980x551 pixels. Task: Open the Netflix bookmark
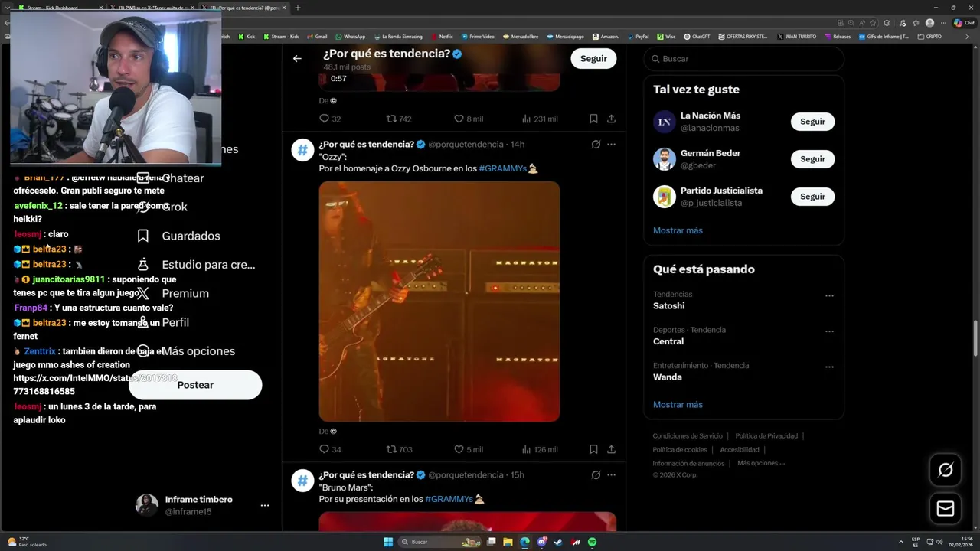click(442, 37)
